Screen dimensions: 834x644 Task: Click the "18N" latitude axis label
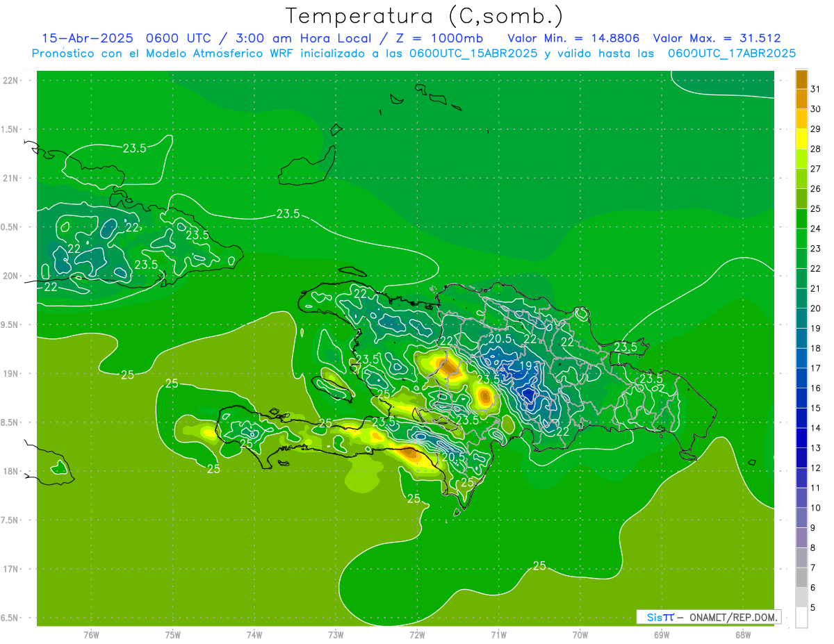pyautogui.click(x=10, y=471)
